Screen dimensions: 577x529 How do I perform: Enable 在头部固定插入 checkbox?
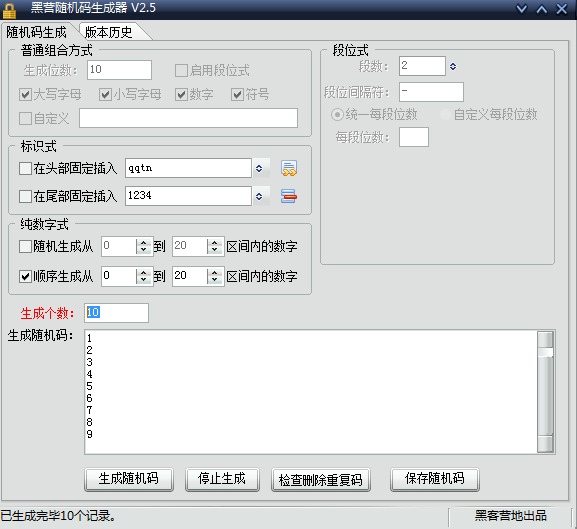click(25, 168)
